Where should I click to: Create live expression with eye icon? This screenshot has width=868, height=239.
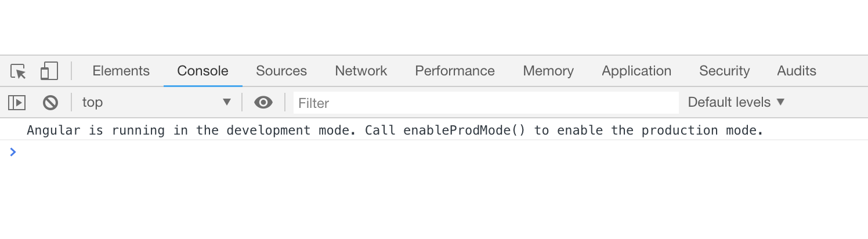point(263,103)
